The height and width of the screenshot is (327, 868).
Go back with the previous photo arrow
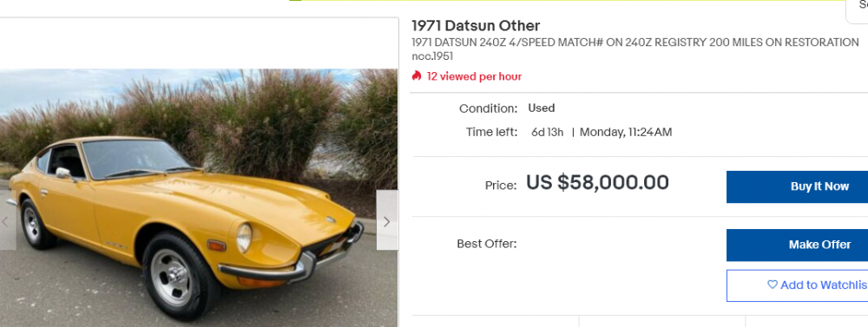click(x=7, y=221)
